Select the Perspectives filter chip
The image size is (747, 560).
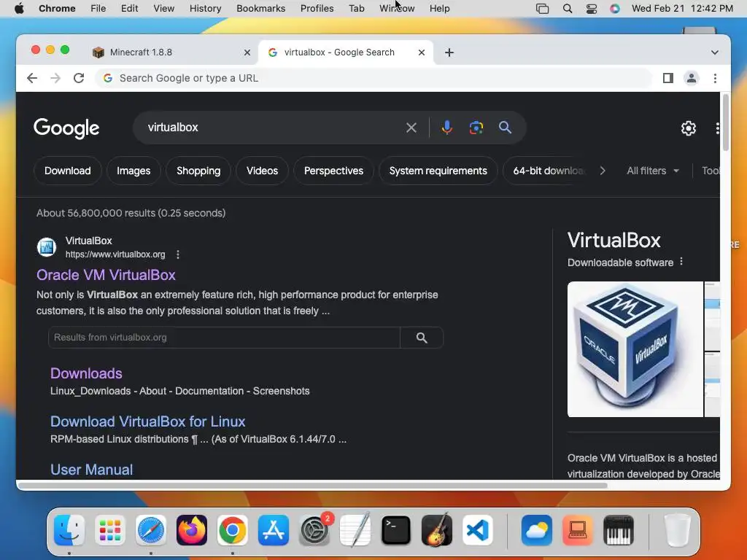(333, 171)
